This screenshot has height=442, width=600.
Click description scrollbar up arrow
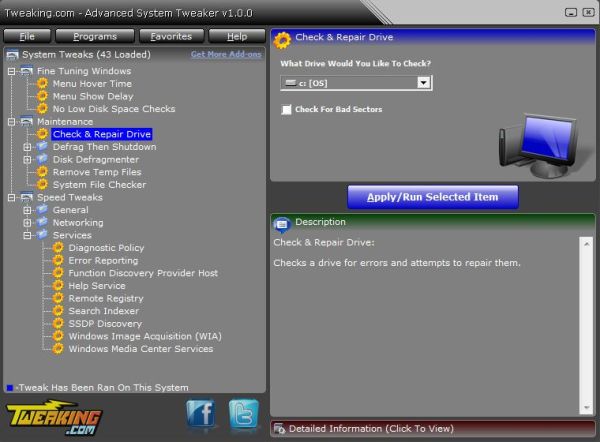[587, 243]
